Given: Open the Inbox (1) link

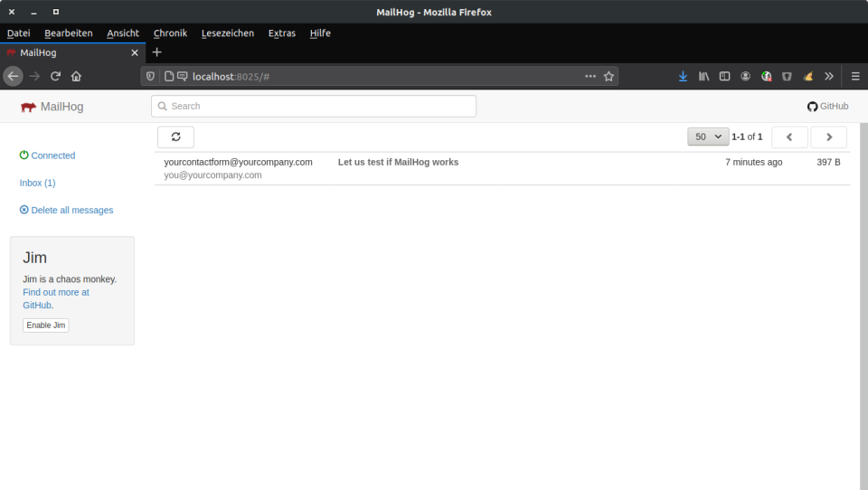Looking at the screenshot, I should pos(37,183).
